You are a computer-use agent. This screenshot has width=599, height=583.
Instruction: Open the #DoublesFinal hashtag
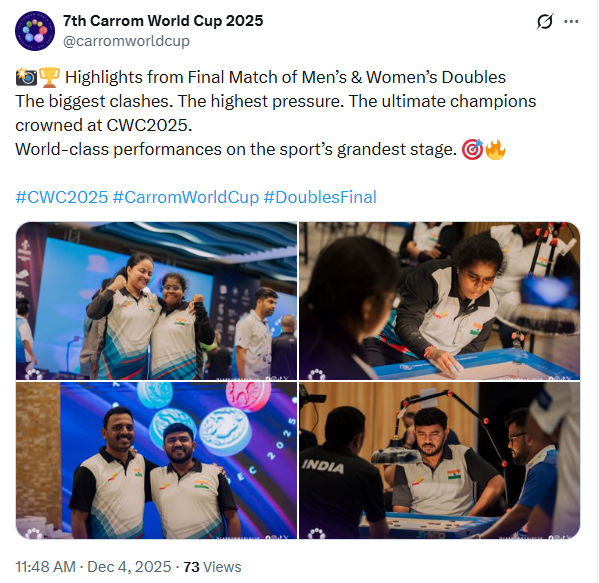coord(320,197)
